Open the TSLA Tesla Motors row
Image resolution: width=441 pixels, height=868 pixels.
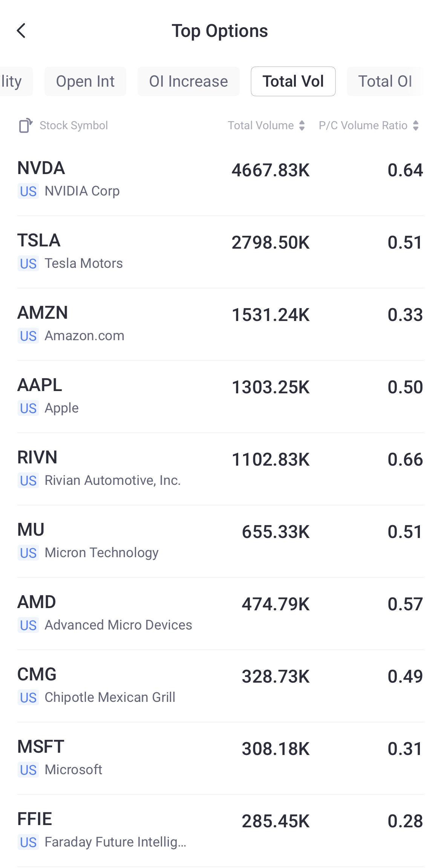[220, 252]
